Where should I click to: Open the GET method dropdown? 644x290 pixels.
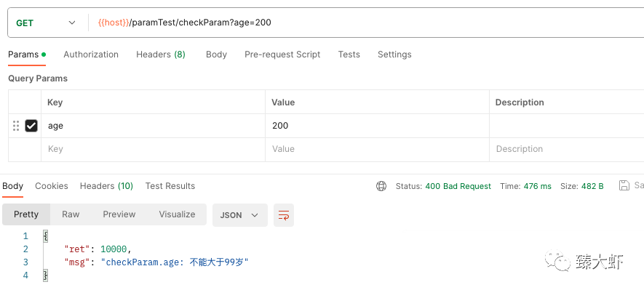point(46,23)
